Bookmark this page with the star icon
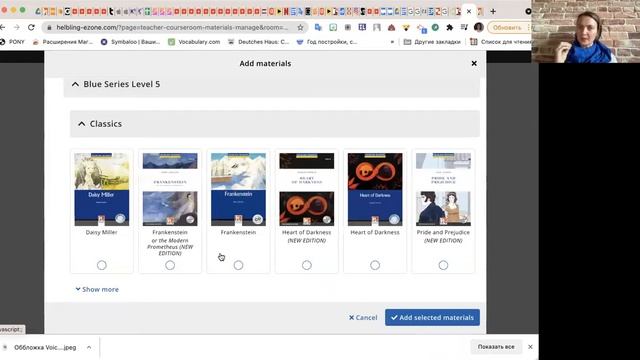The width and height of the screenshot is (640, 360). pyautogui.click(x=300, y=27)
